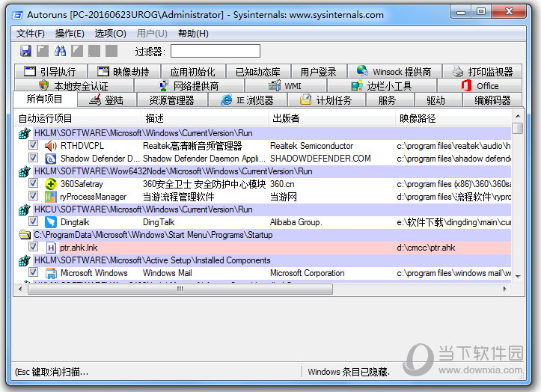The image size is (541, 392).
Task: Open the 资源管理器 tab
Action: 172,100
